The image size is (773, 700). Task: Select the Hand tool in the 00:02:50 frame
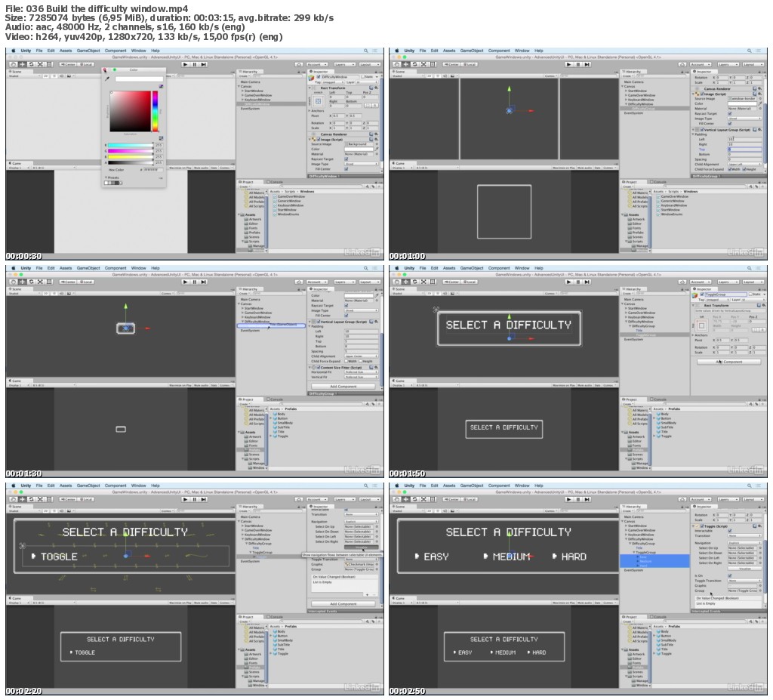(x=397, y=499)
